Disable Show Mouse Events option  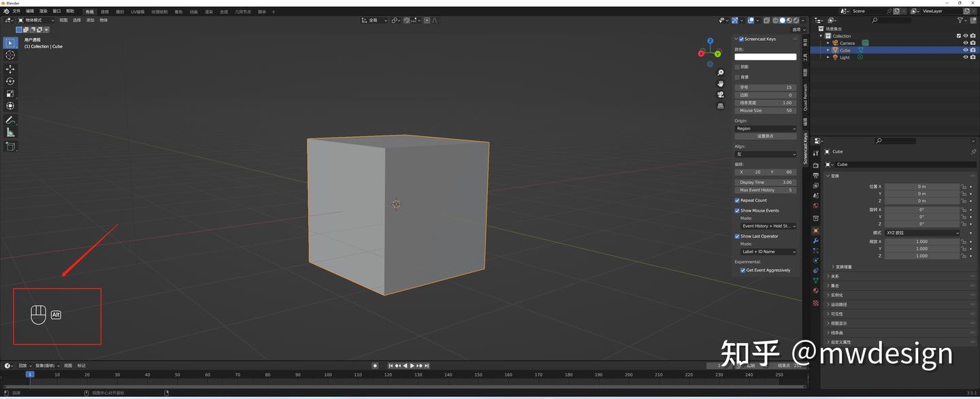click(x=737, y=210)
